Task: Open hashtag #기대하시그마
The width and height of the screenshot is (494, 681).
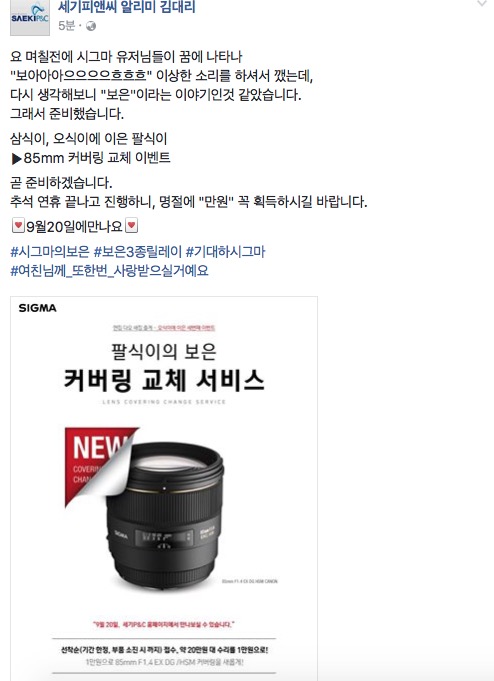Action: point(225,251)
